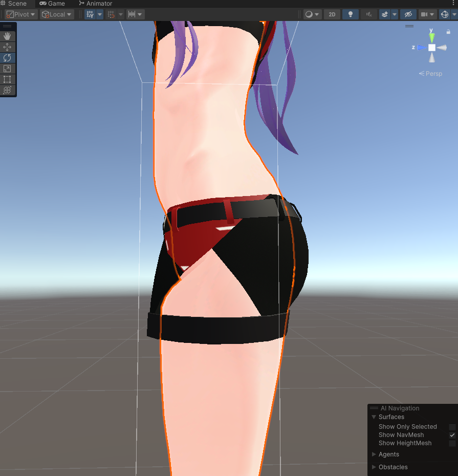Expand the Obstacles section

pyautogui.click(x=374, y=467)
